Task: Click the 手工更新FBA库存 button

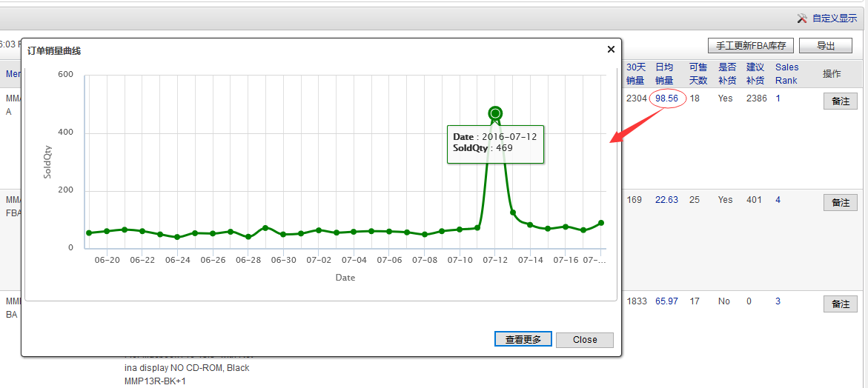Action: pyautogui.click(x=750, y=46)
